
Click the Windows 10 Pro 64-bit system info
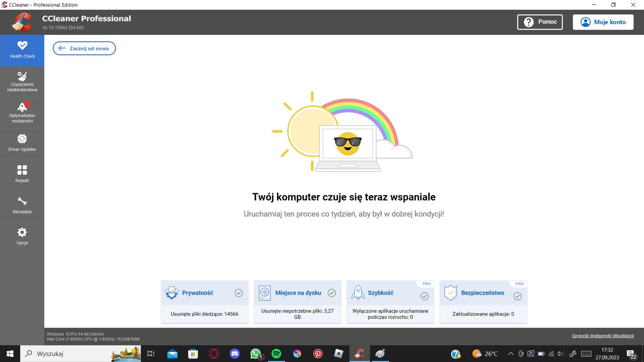tap(75, 334)
